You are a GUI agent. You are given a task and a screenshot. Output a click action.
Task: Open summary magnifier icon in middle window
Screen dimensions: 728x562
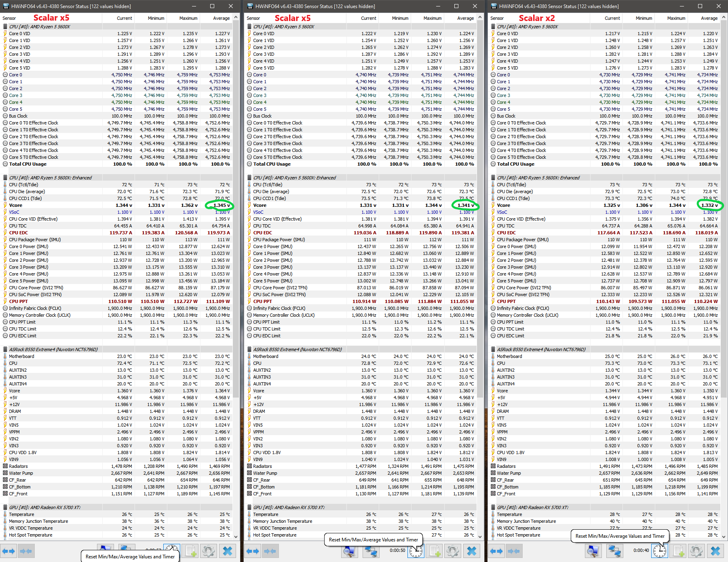pos(350,551)
